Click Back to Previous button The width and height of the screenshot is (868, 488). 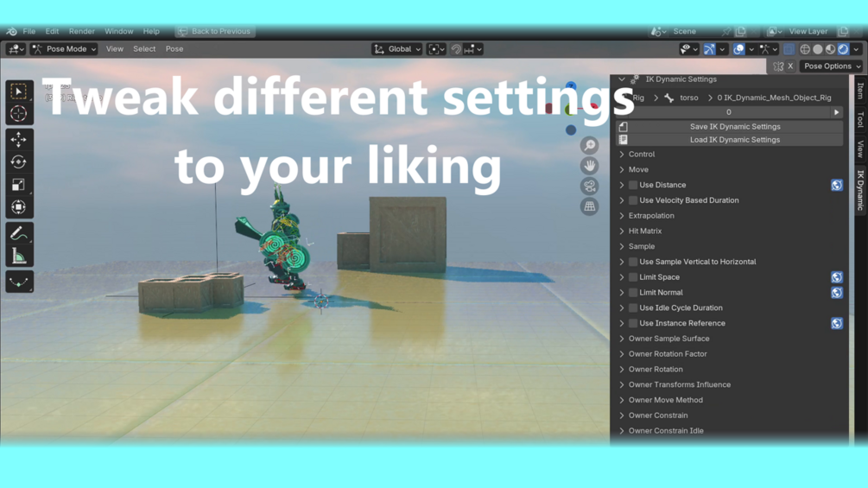(215, 32)
